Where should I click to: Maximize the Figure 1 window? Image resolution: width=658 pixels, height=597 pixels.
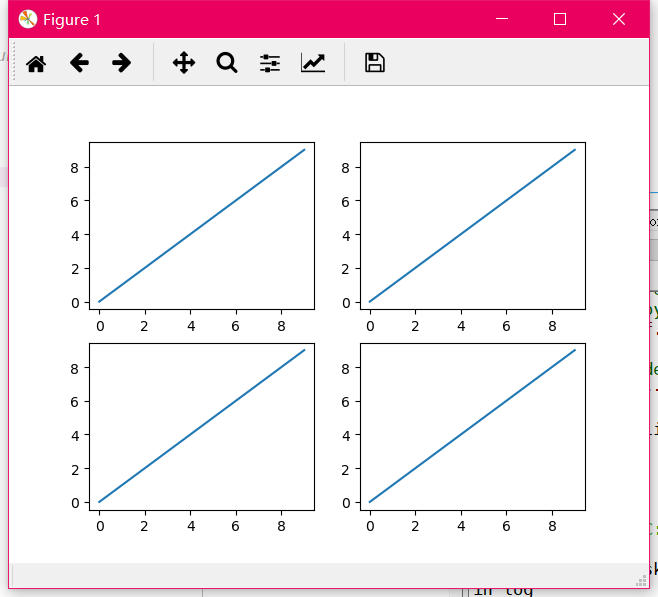[x=560, y=19]
